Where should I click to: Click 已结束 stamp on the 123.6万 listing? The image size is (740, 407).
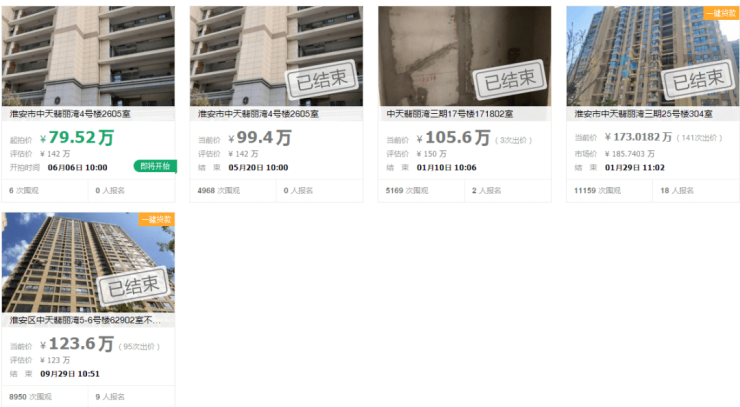[134, 285]
